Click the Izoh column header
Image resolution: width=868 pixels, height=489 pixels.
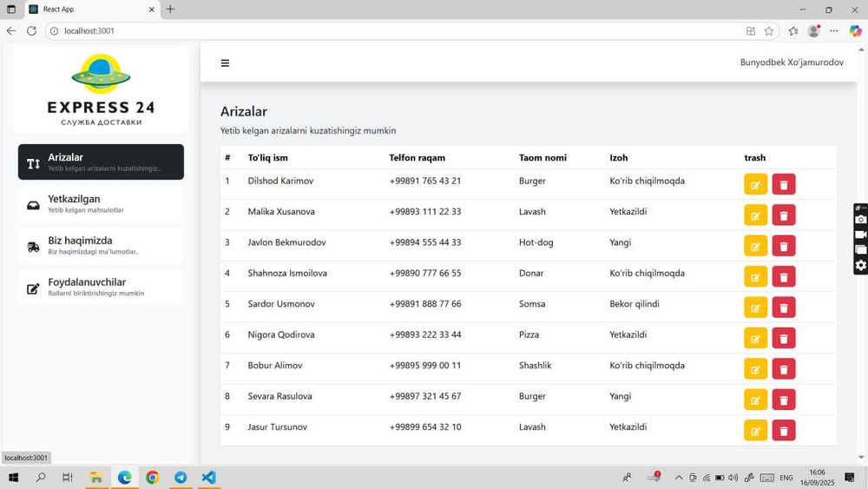tap(618, 158)
